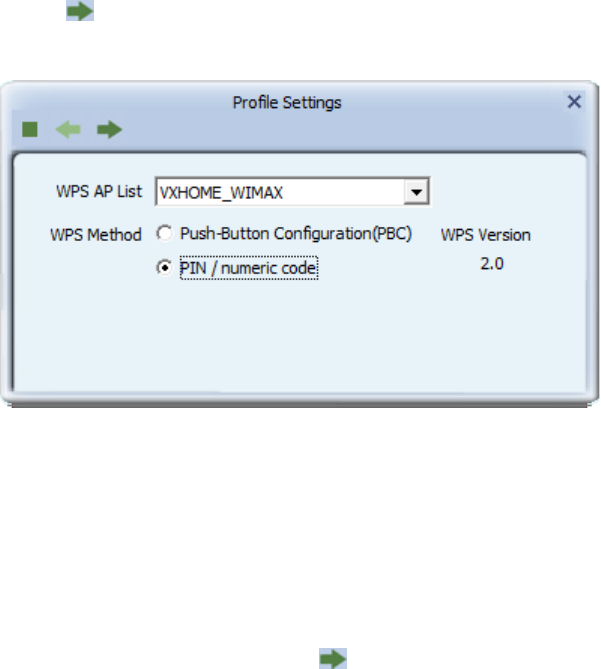Proceed with the dialog's green right arrow
The width and height of the screenshot is (601, 669).
click(110, 130)
